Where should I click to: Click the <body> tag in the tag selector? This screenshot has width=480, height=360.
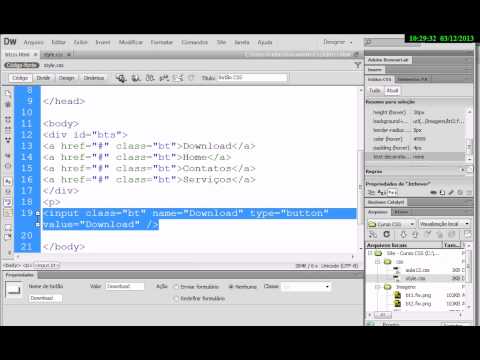(x=12, y=266)
